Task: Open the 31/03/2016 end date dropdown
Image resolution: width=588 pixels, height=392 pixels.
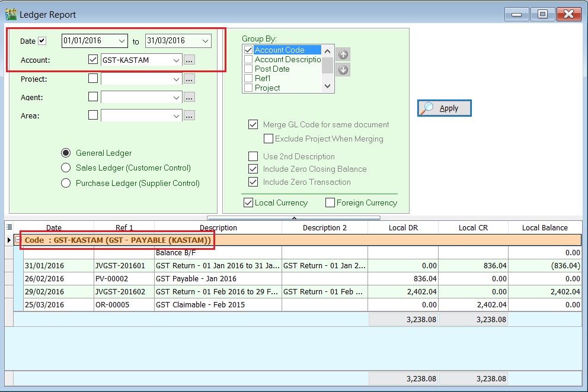Action: pos(206,41)
